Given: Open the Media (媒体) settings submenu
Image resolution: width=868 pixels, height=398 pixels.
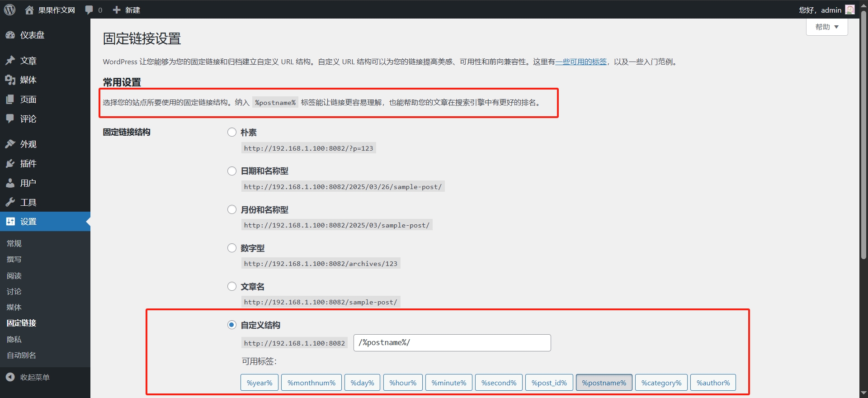Looking at the screenshot, I should click(14, 307).
